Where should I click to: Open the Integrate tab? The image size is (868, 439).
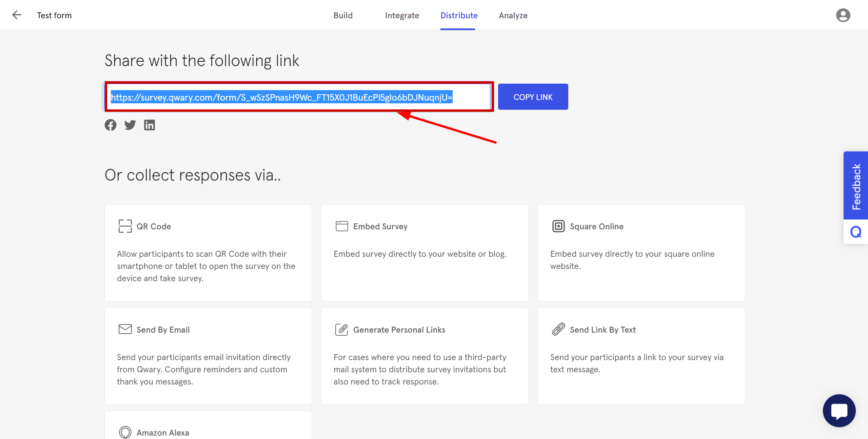[x=402, y=16]
